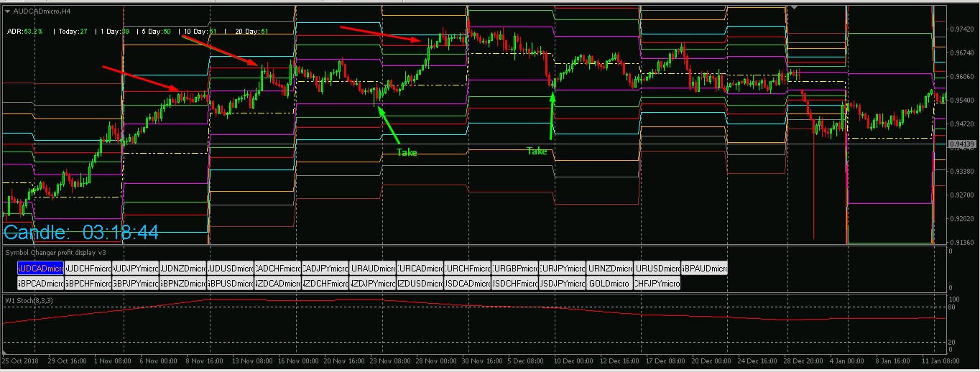The height and width of the screenshot is (372, 980).
Task: Click the Symbol Changer profit display v3 label
Action: point(55,253)
